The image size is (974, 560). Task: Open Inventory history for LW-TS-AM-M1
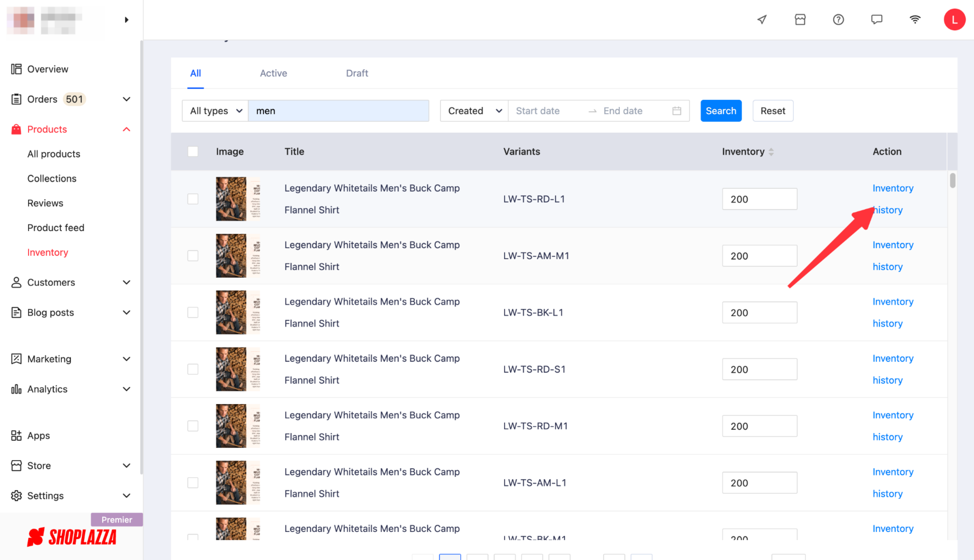pos(893,255)
